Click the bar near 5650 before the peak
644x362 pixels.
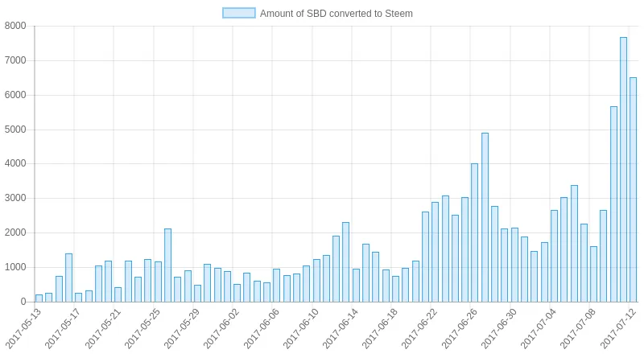(613, 204)
